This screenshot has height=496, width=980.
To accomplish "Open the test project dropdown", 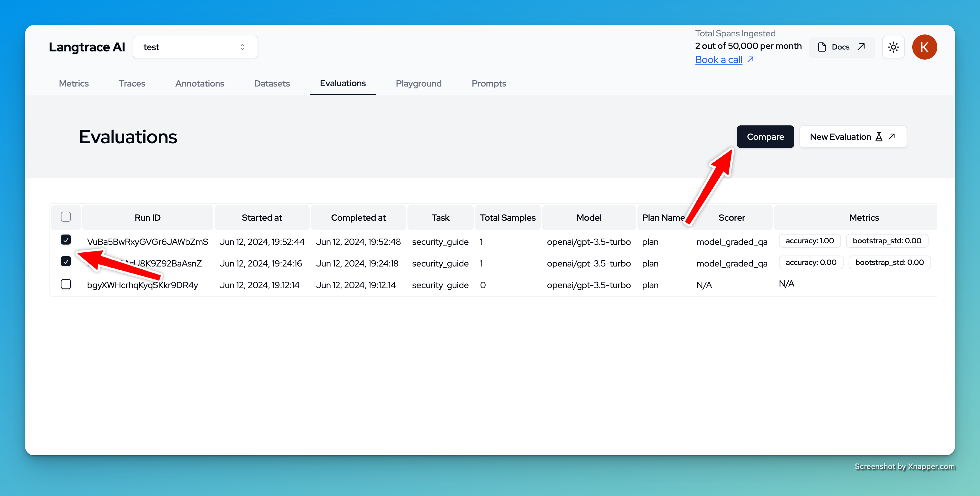I will click(195, 47).
